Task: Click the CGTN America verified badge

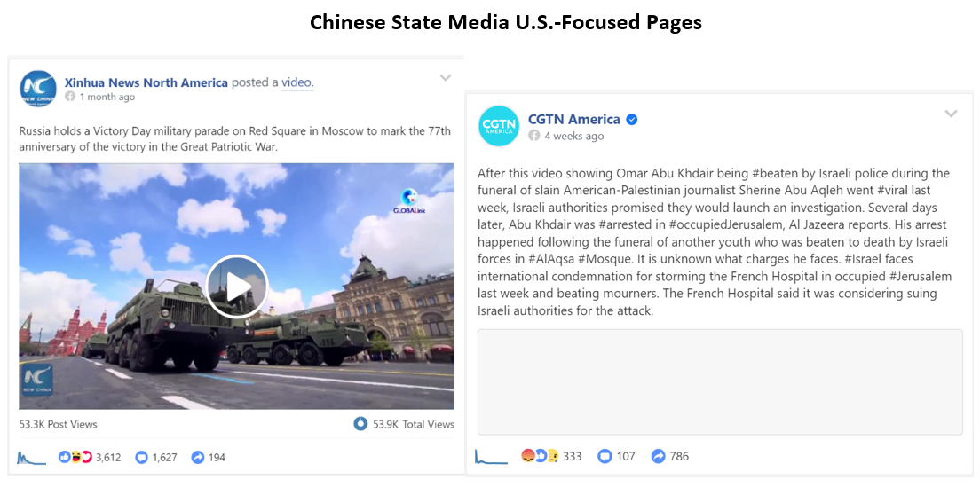Action: pos(632,120)
